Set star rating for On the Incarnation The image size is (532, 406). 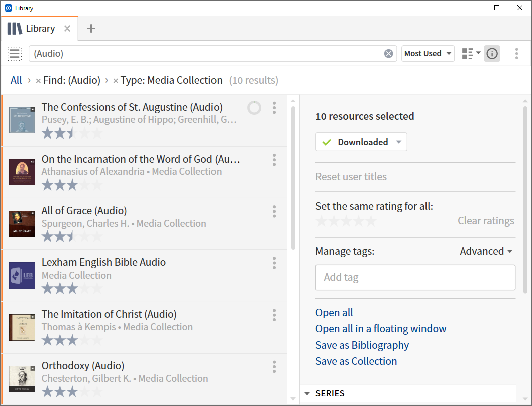click(x=72, y=185)
